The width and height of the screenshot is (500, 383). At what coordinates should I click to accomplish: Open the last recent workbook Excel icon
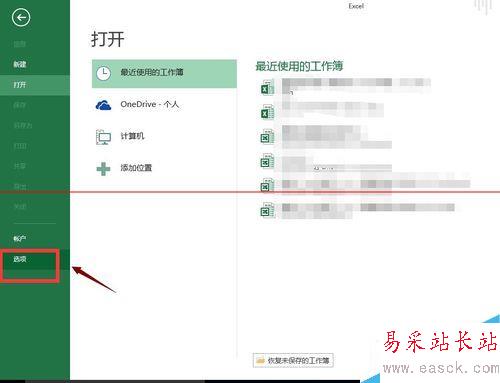pos(267,210)
